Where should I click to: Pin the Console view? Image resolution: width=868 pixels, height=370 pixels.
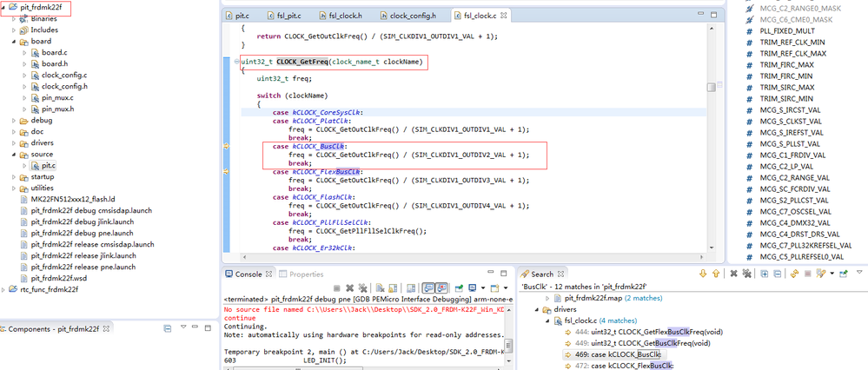459,288
